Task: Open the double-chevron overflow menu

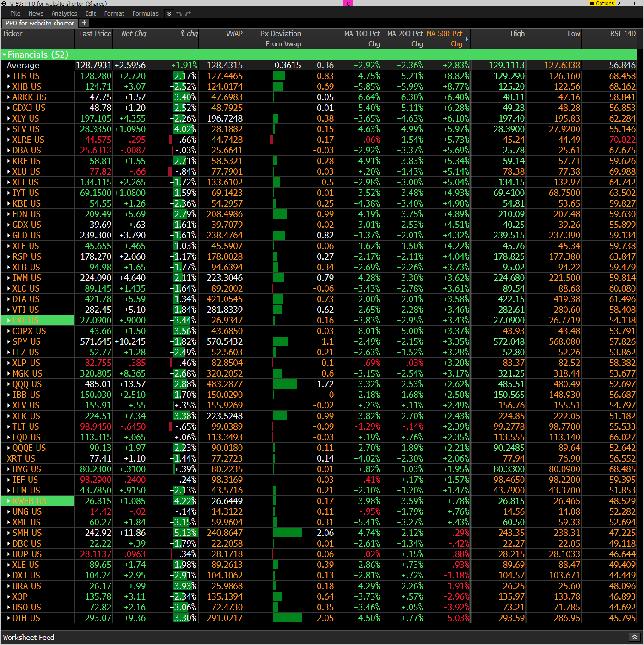Action: click(x=169, y=13)
